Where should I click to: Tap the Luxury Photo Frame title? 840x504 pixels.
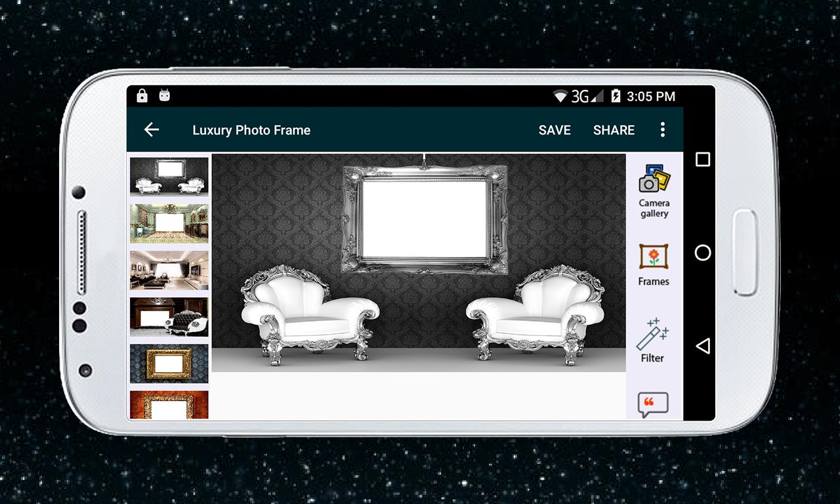point(251,130)
